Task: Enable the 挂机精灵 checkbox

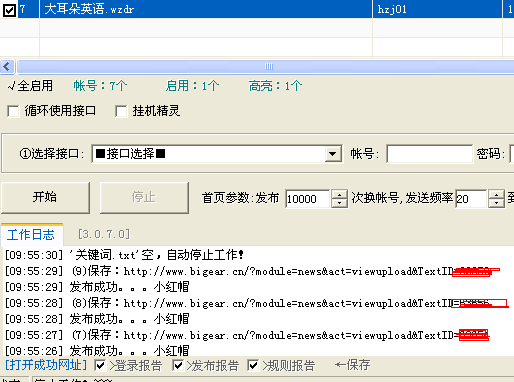Action: click(x=121, y=111)
